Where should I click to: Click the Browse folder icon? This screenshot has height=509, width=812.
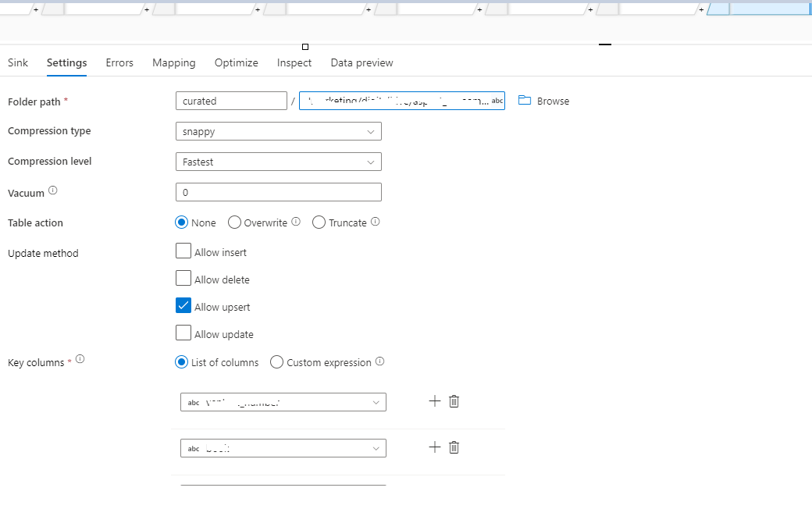click(525, 101)
